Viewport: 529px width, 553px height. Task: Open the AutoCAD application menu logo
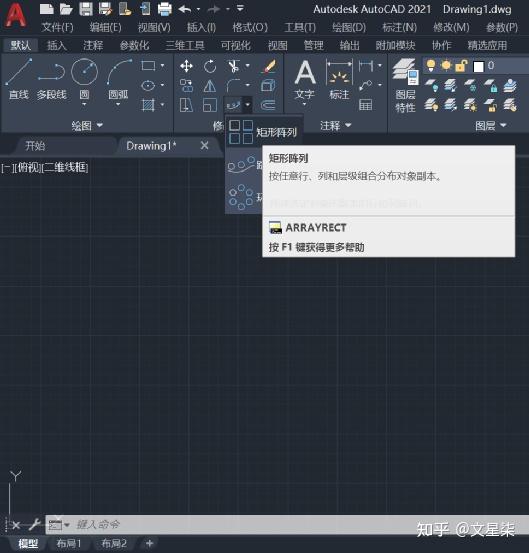[x=15, y=16]
